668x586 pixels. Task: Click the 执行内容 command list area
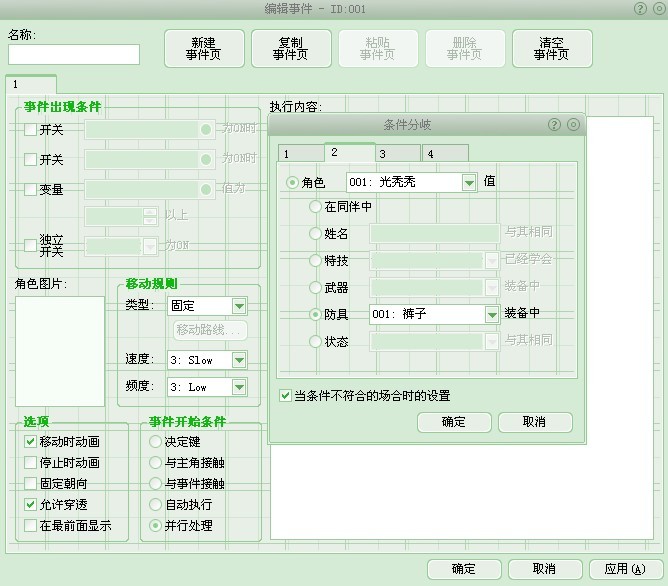pyautogui.click(x=462, y=492)
